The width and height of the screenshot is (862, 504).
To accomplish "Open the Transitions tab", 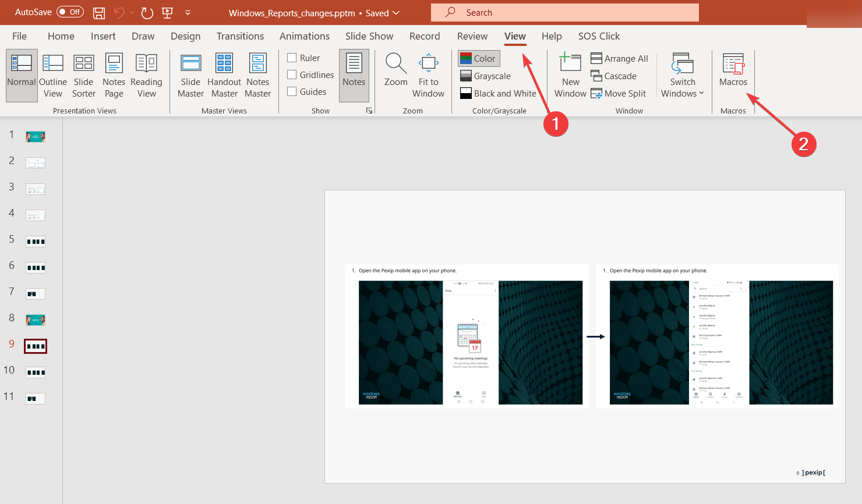I will point(240,36).
